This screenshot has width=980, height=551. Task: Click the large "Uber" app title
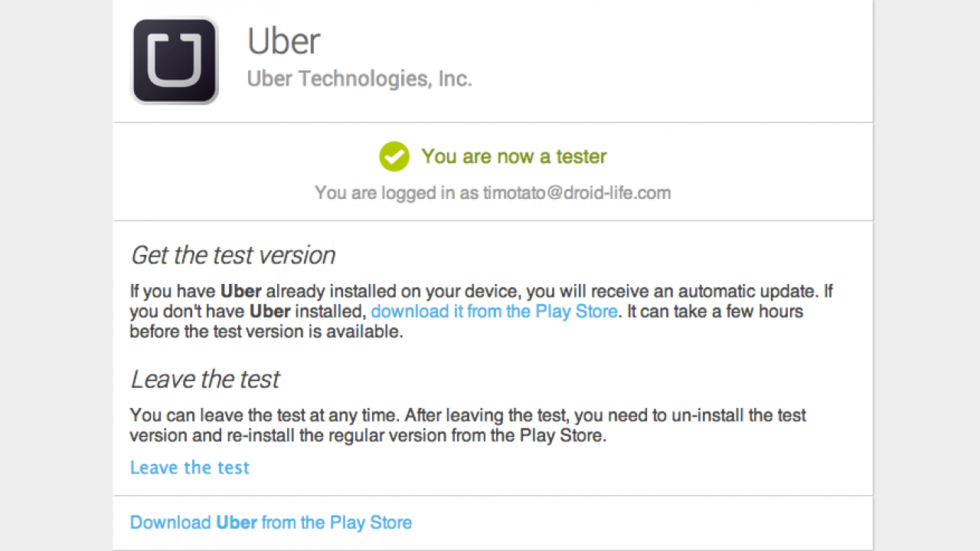point(284,41)
